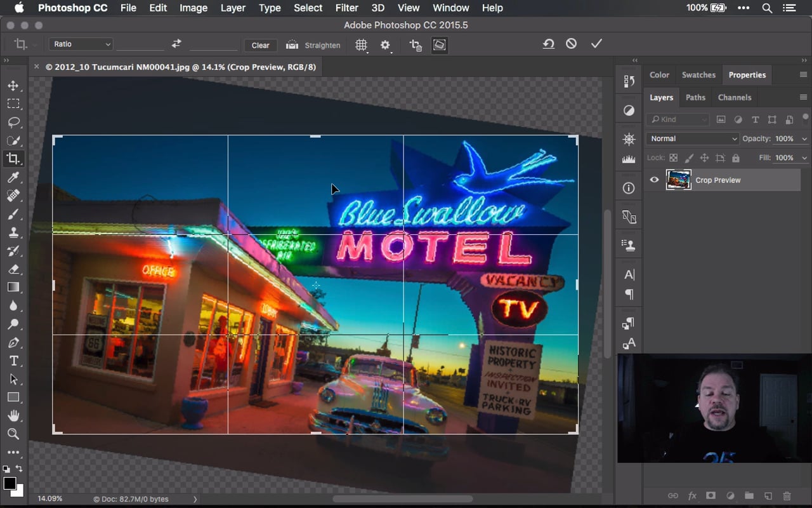The height and width of the screenshot is (508, 812).
Task: Open the crop overlay options dropdown
Action: [362, 45]
